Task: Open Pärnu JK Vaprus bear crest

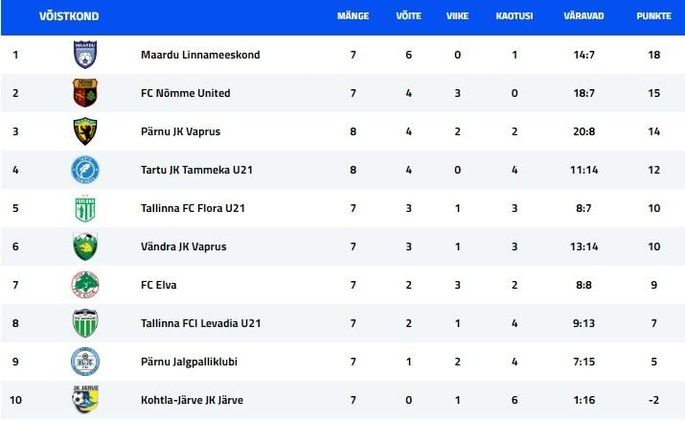Action: click(85, 131)
